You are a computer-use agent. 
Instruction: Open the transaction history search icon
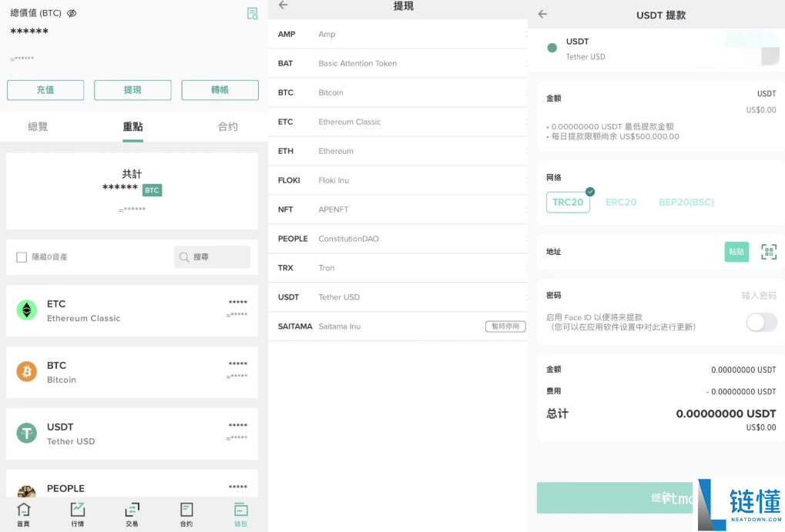(x=253, y=14)
